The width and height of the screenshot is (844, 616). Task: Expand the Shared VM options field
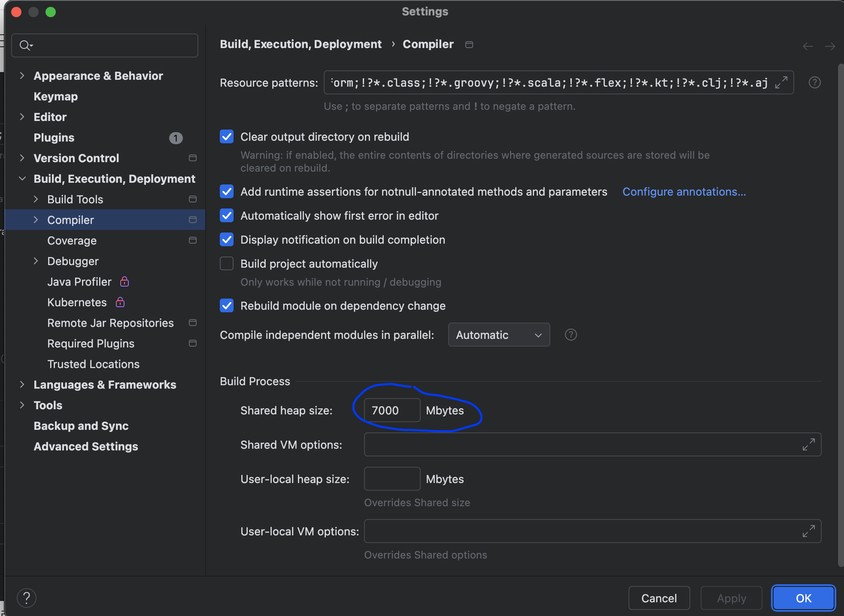click(x=808, y=444)
